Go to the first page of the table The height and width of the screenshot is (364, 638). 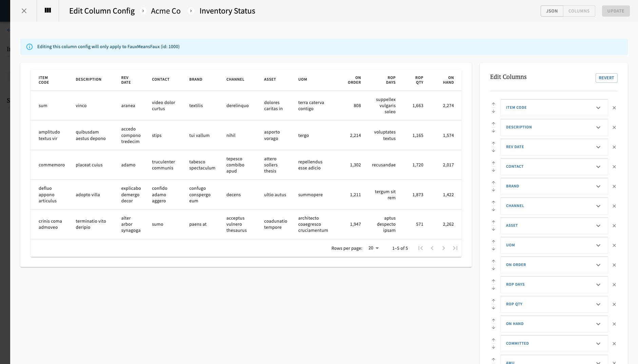[421, 248]
